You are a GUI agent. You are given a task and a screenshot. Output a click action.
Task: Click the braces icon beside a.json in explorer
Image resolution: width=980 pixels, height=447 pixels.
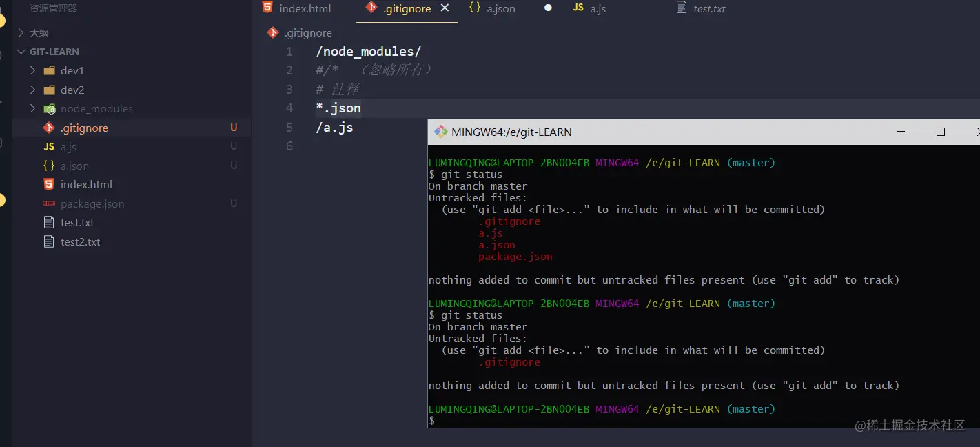click(x=49, y=166)
